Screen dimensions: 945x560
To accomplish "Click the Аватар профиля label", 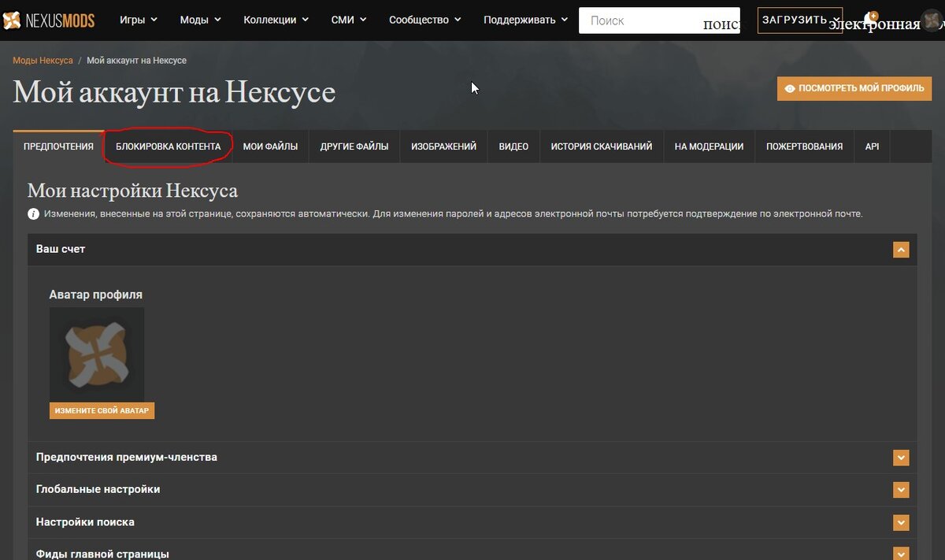I will 96,295.
